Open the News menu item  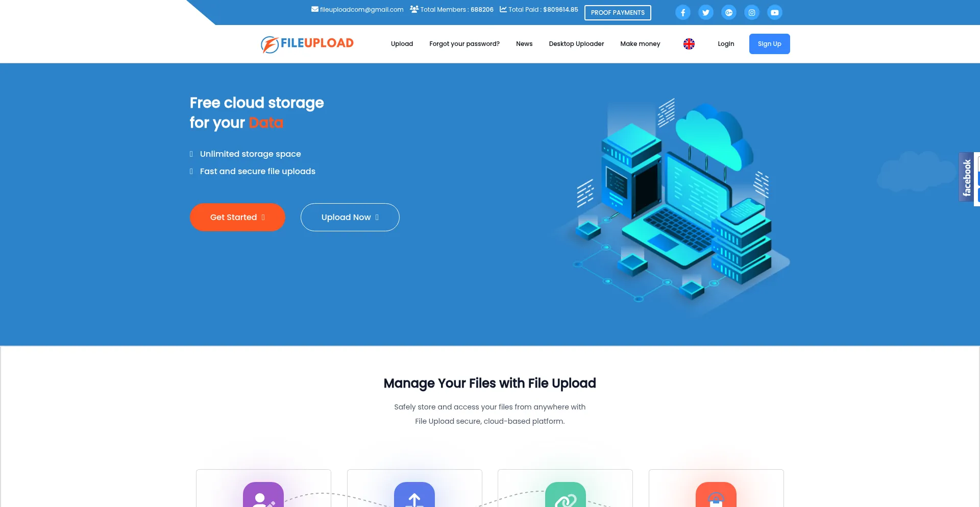click(524, 44)
